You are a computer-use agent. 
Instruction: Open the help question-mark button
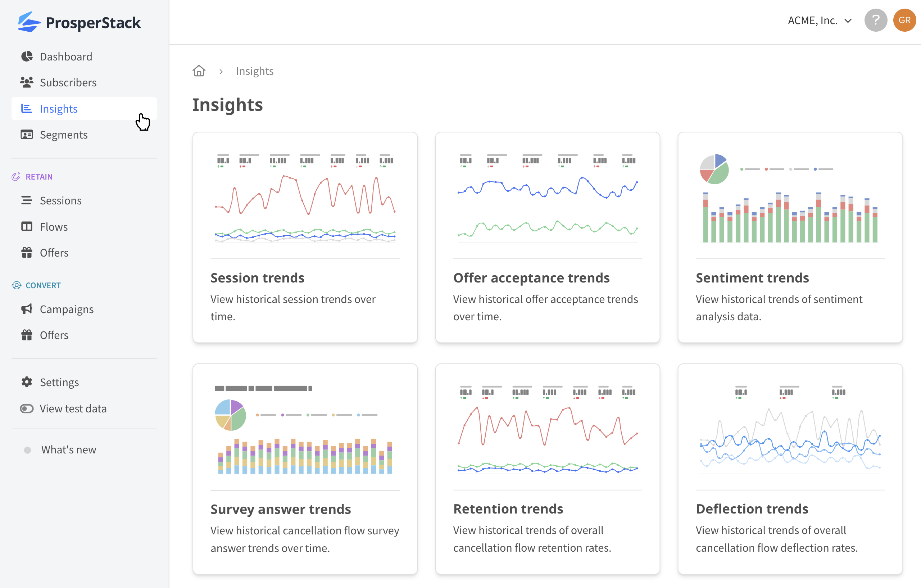[x=876, y=20]
